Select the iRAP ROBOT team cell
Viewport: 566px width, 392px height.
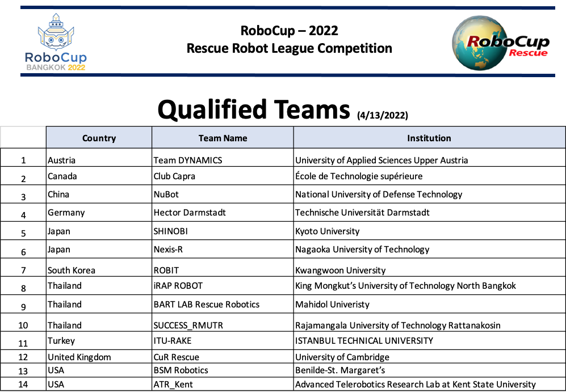click(x=223, y=285)
